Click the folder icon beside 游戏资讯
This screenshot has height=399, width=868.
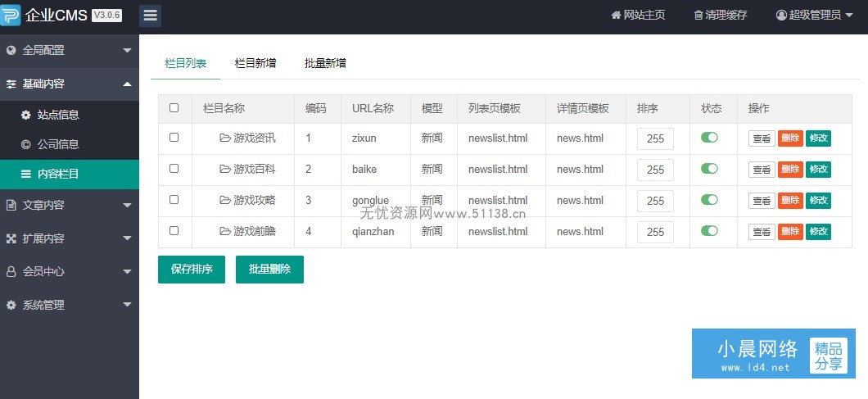point(224,138)
